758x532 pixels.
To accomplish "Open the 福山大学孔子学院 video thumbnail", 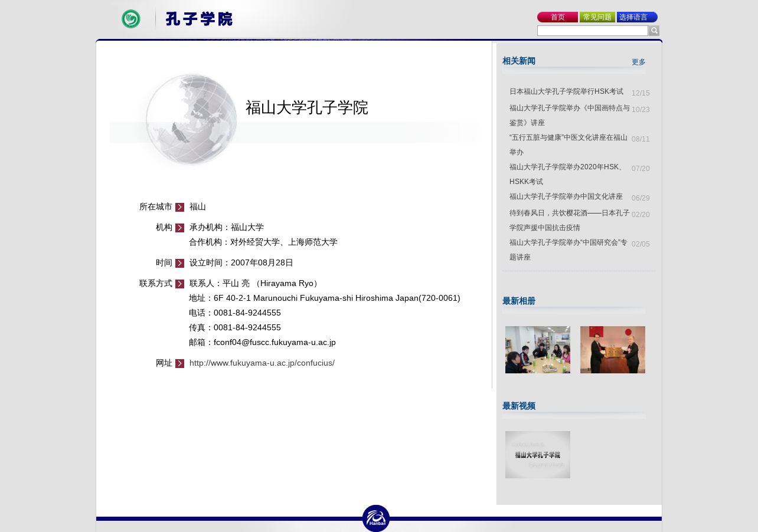I will (x=538, y=455).
